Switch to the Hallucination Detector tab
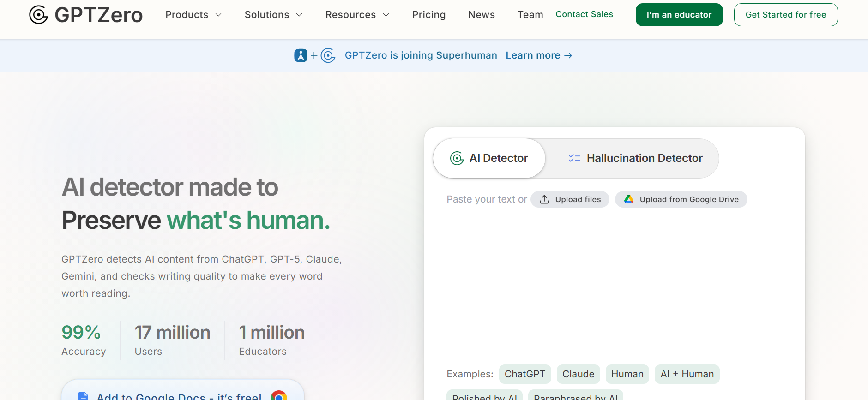The height and width of the screenshot is (400, 868). (x=635, y=158)
